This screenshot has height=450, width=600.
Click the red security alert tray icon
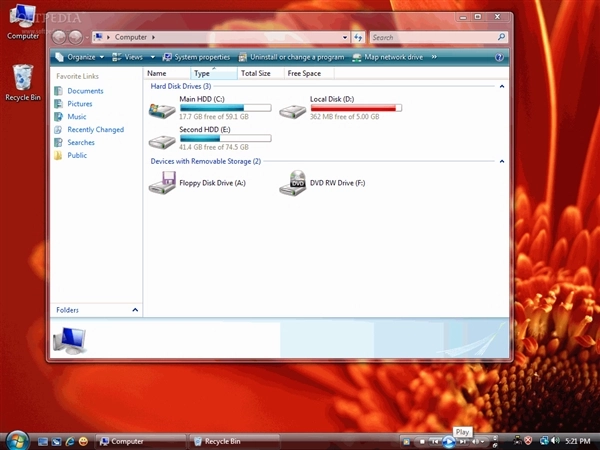pyautogui.click(x=528, y=441)
